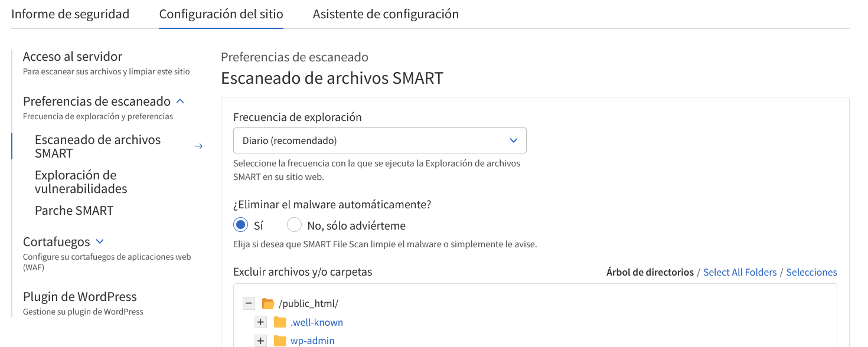Viewport: 868px width, 347px height.
Task: Click the /public_html/ folder icon
Action: (x=268, y=304)
